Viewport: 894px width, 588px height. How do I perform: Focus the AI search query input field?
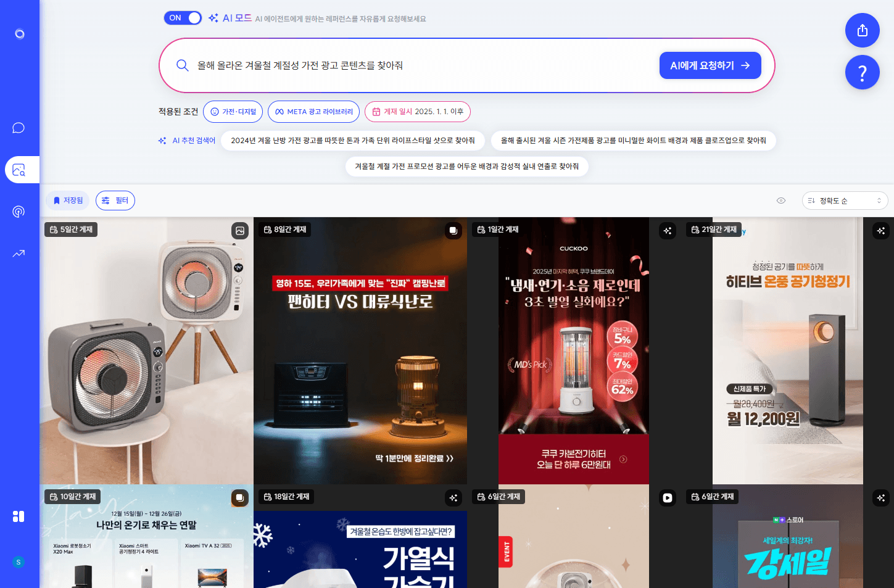pos(423,65)
